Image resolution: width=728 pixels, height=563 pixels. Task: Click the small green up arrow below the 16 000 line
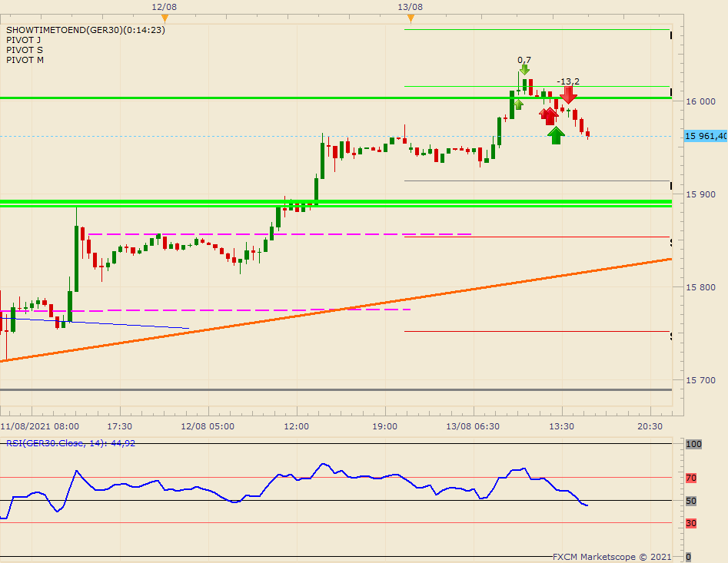point(519,104)
